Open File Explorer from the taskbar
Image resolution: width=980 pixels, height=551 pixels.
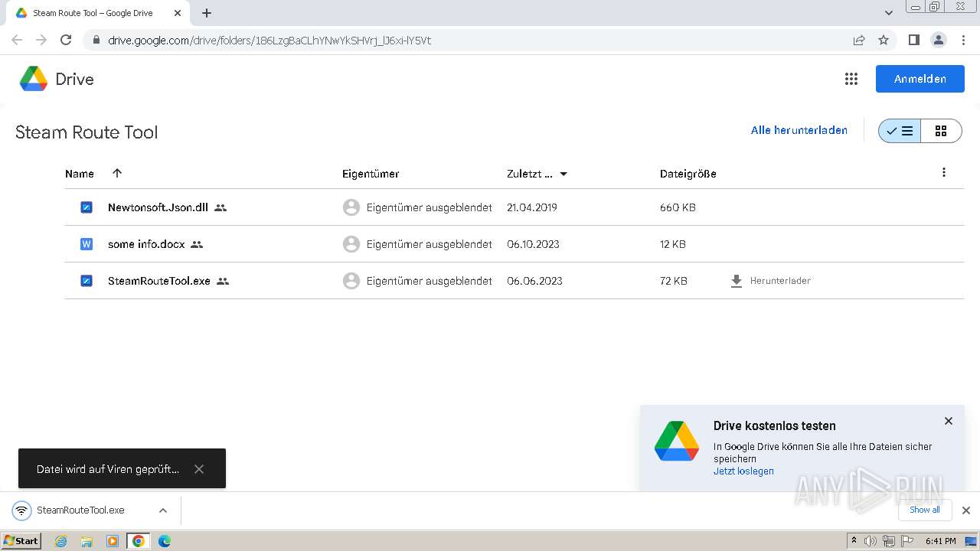pos(87,541)
